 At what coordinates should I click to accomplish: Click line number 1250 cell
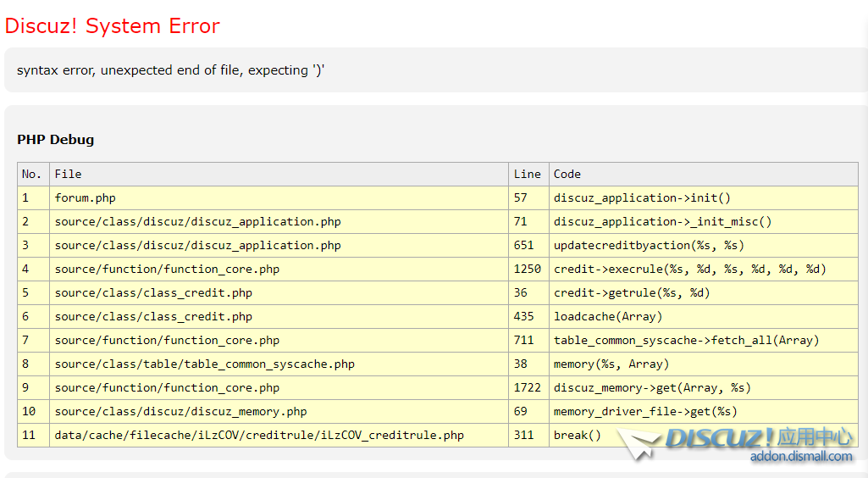click(x=528, y=270)
